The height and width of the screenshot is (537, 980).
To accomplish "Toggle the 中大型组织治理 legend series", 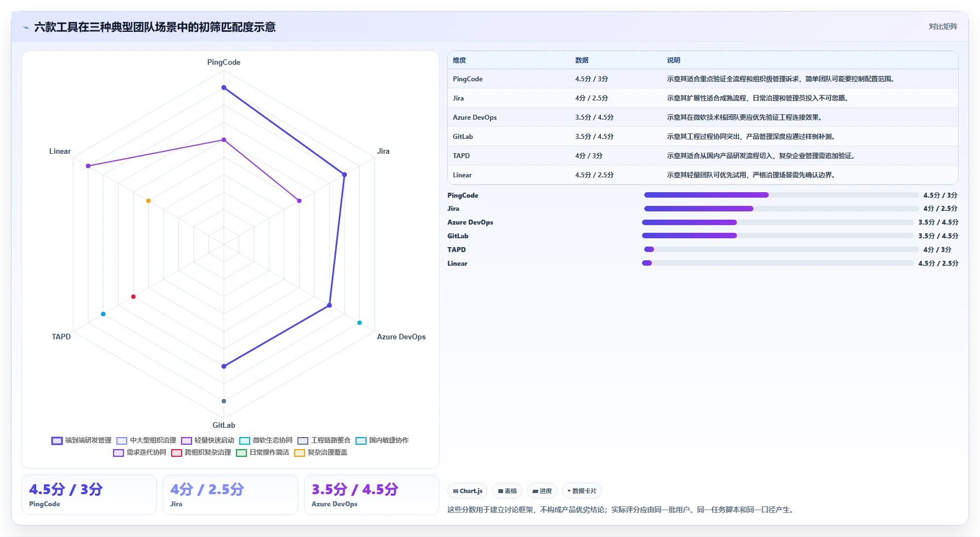I will click(x=146, y=440).
